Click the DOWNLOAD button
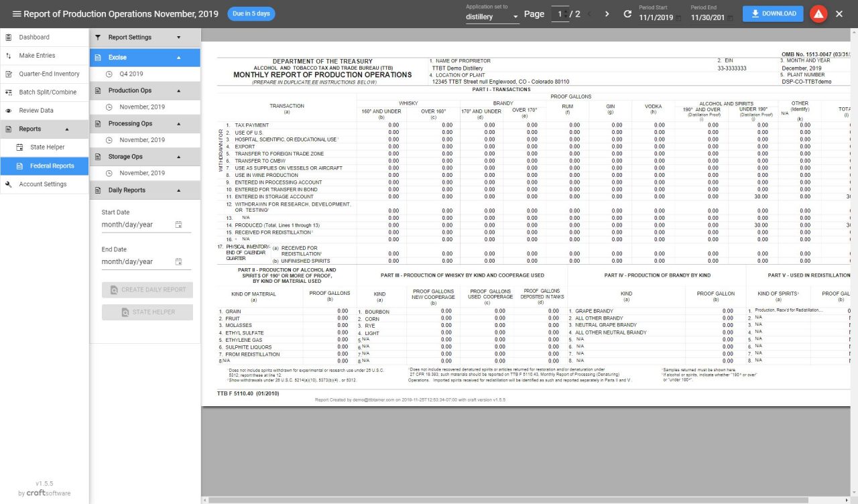This screenshot has width=858, height=504. coord(772,13)
